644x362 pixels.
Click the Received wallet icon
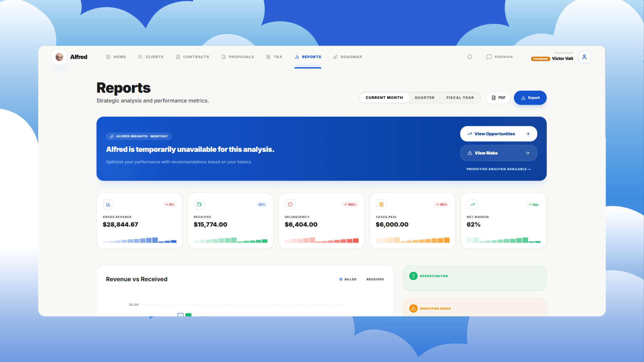pyautogui.click(x=199, y=204)
